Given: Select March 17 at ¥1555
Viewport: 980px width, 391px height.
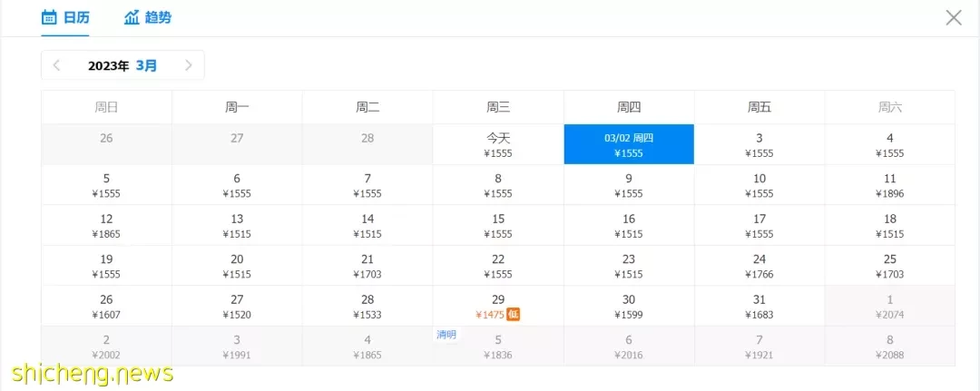Looking at the screenshot, I should pyautogui.click(x=759, y=226).
